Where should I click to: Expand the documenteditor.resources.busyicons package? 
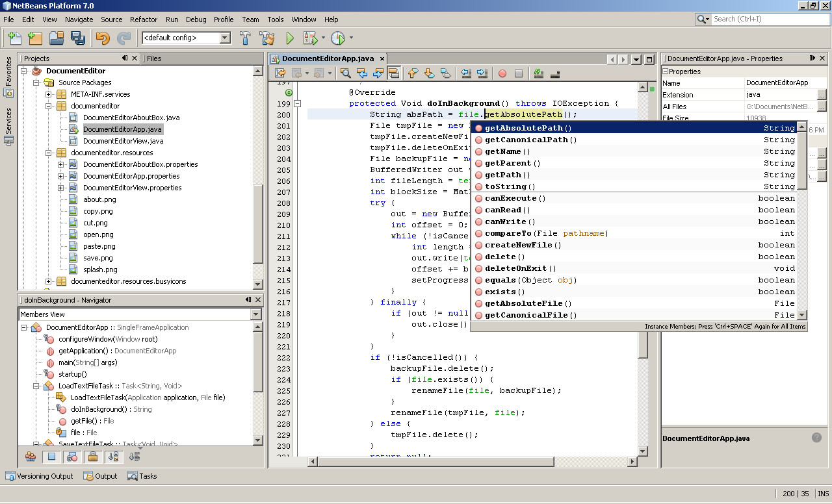48,281
